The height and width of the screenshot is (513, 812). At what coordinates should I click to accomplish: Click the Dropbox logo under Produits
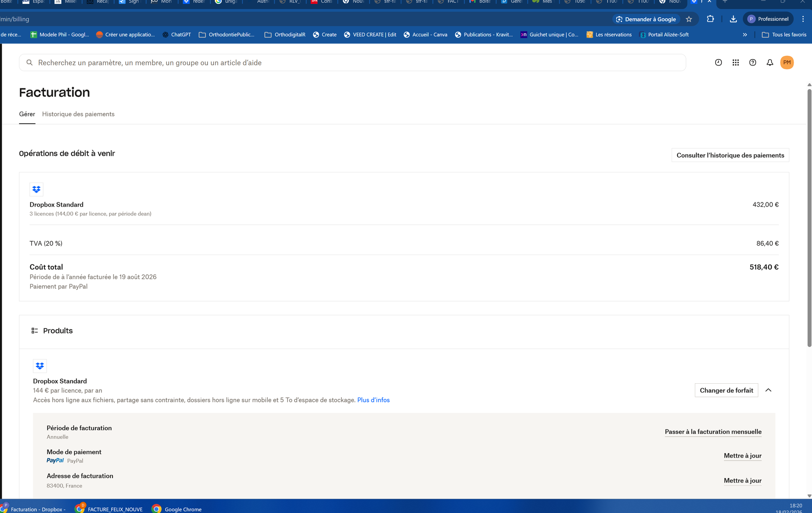40,366
